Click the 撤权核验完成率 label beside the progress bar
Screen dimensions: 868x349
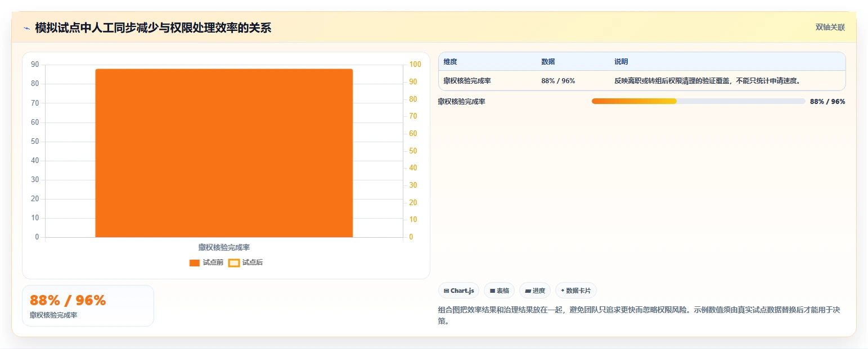coord(462,102)
